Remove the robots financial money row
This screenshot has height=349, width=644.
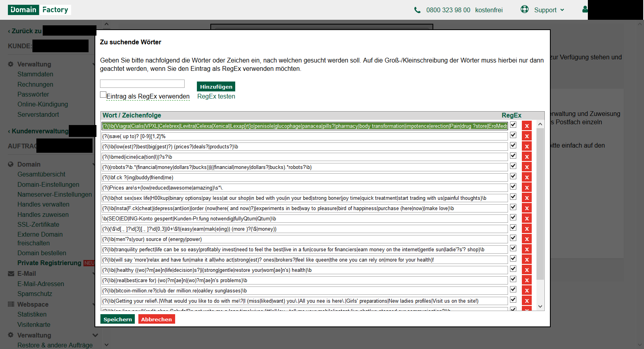tap(527, 167)
